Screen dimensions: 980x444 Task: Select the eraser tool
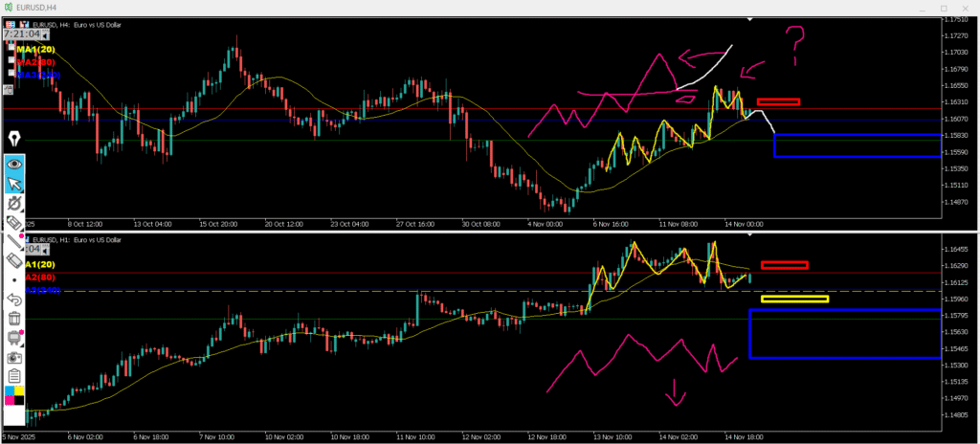(x=14, y=260)
